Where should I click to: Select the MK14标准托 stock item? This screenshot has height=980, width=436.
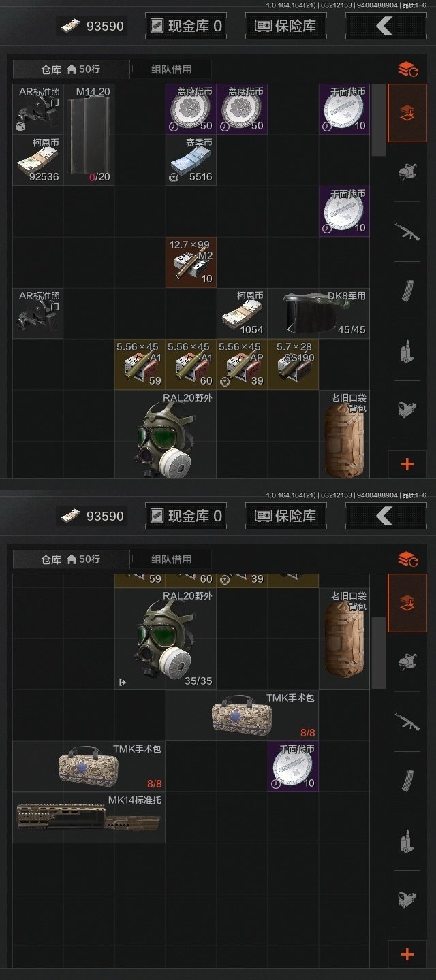pyautogui.click(x=89, y=817)
